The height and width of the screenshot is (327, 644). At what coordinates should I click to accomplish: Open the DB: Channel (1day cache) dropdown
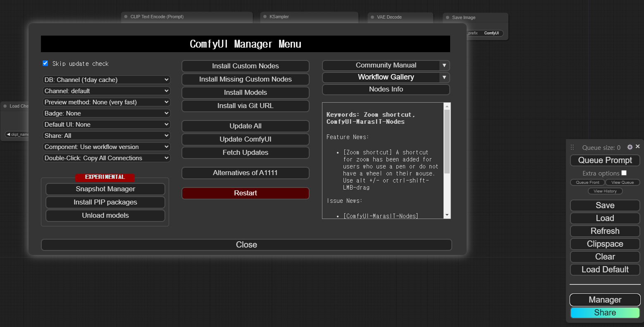click(107, 80)
